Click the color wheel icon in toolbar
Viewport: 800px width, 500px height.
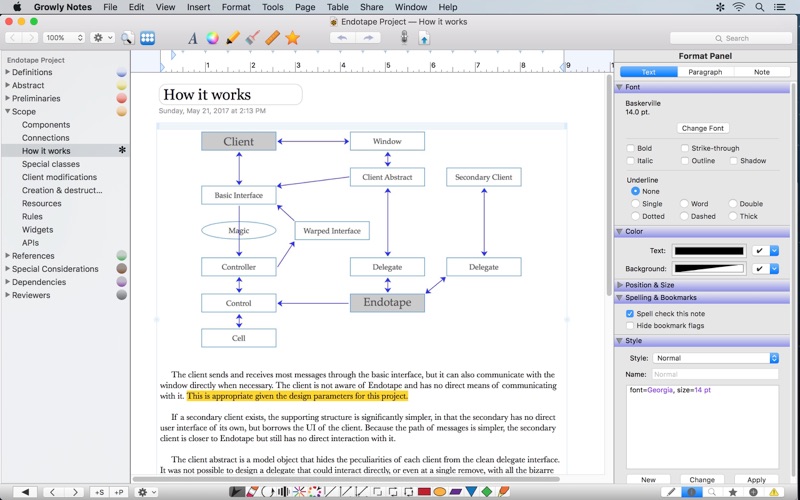[x=212, y=38]
